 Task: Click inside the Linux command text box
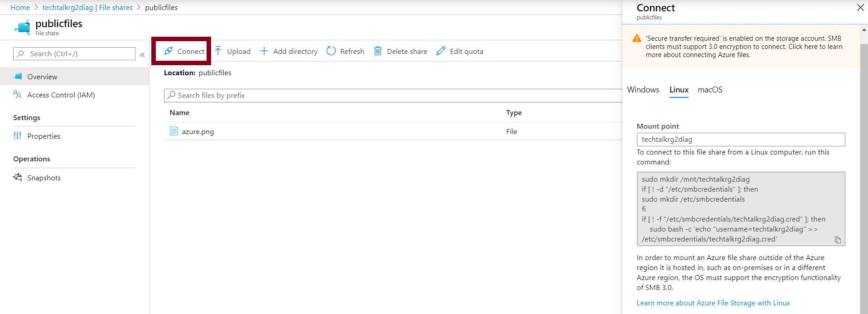(x=741, y=209)
